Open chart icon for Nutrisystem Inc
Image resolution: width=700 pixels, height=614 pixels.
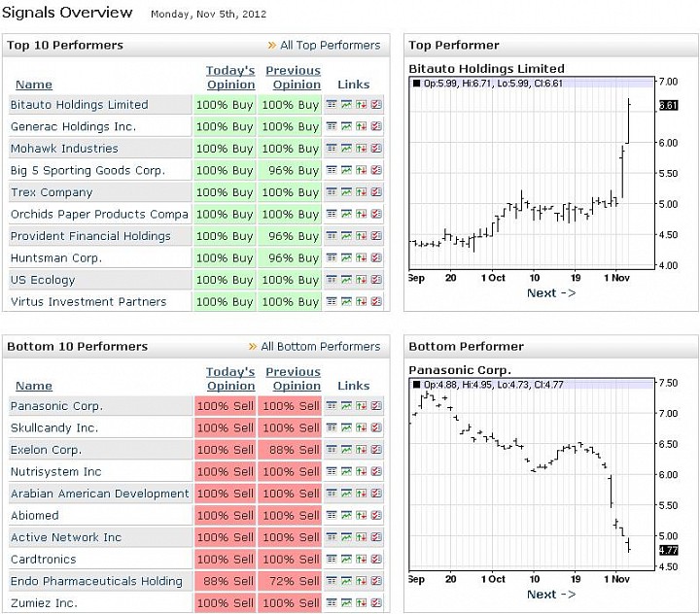coord(346,471)
